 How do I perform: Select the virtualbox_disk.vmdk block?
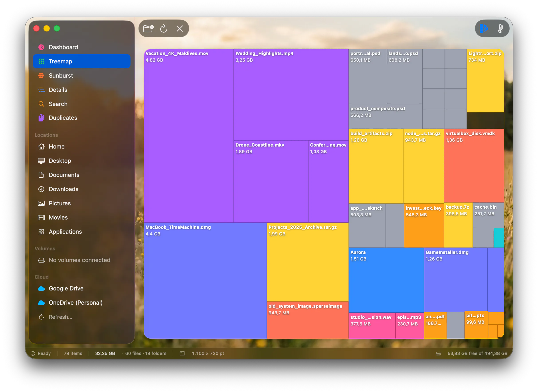coord(474,166)
